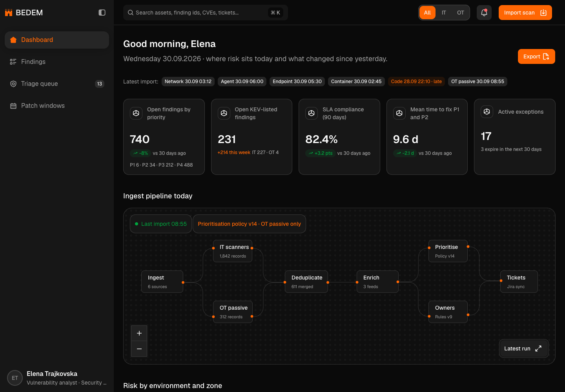Open the Triage queue page

[57, 84]
